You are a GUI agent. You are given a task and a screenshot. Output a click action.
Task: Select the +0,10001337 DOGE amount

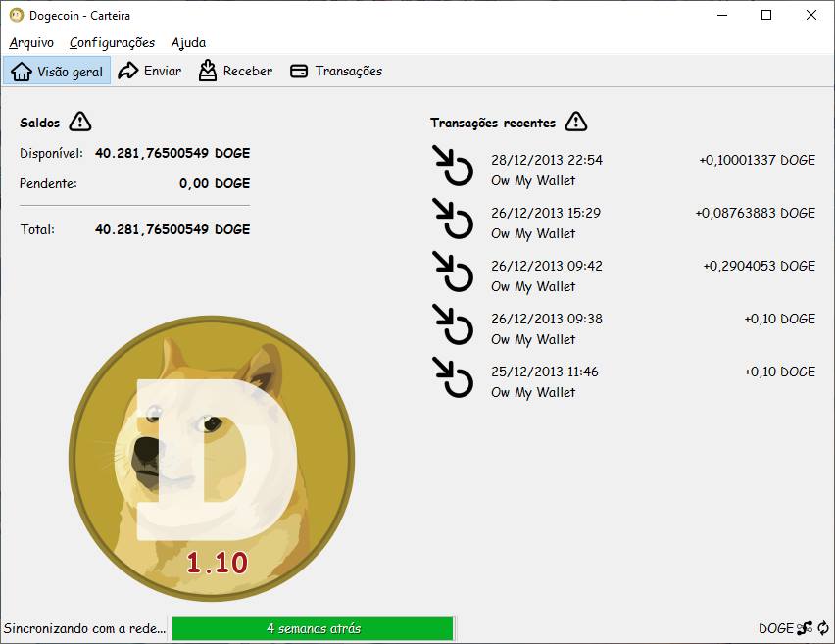pyautogui.click(x=757, y=160)
